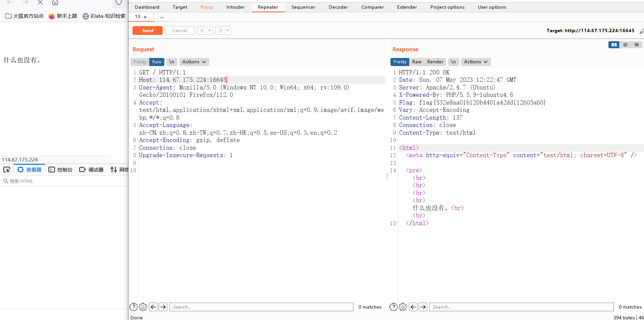
Task: Send the request
Action: (x=148, y=30)
